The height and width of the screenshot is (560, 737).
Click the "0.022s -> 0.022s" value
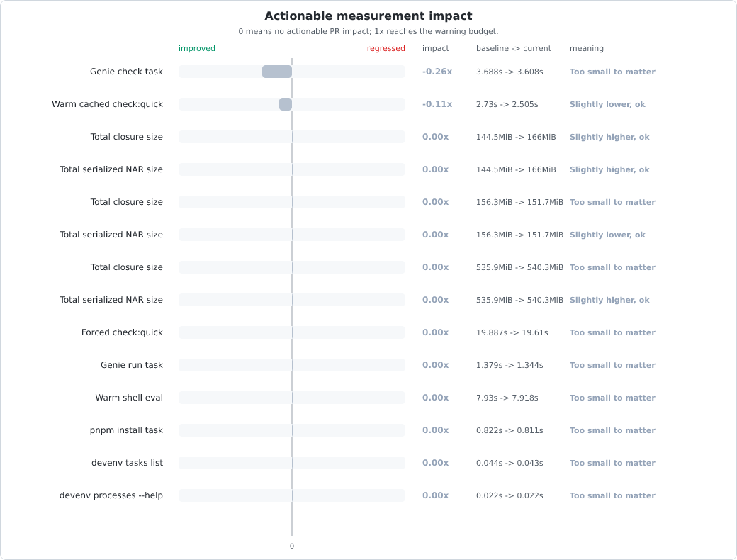510,495
